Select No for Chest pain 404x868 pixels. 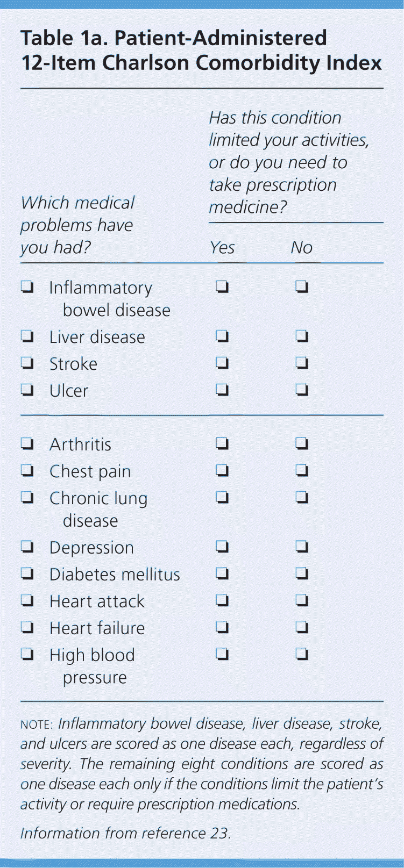point(302,471)
